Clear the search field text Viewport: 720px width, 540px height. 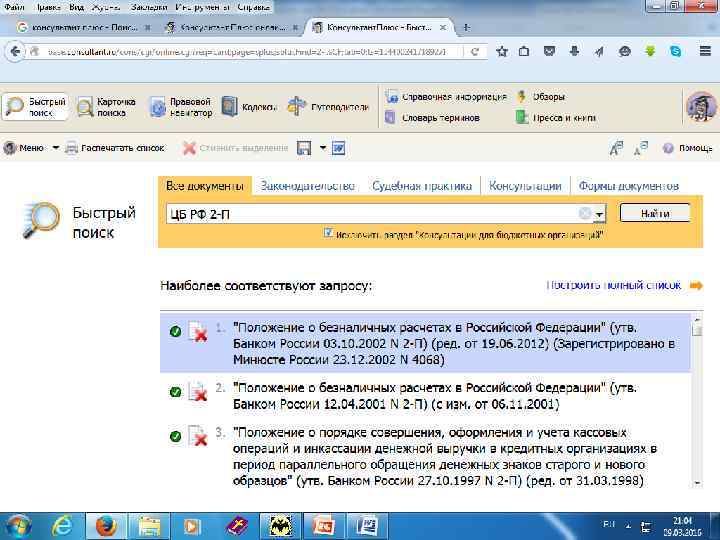click(x=585, y=214)
